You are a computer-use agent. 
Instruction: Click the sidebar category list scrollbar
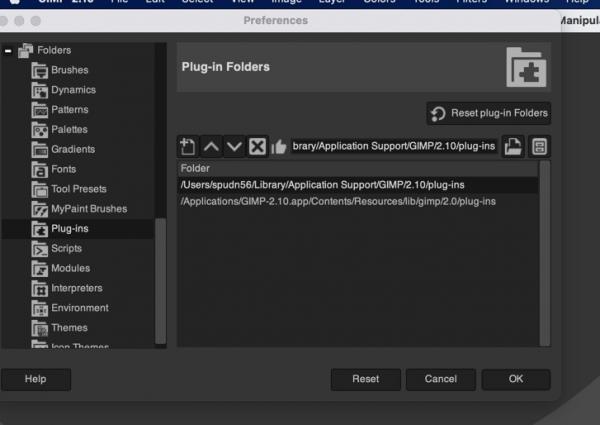tap(161, 281)
